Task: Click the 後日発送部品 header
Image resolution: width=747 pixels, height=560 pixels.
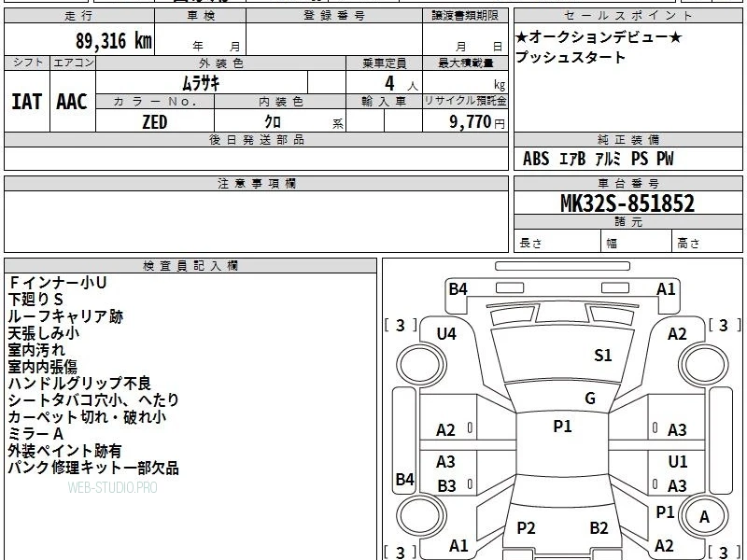Action: coord(256,139)
